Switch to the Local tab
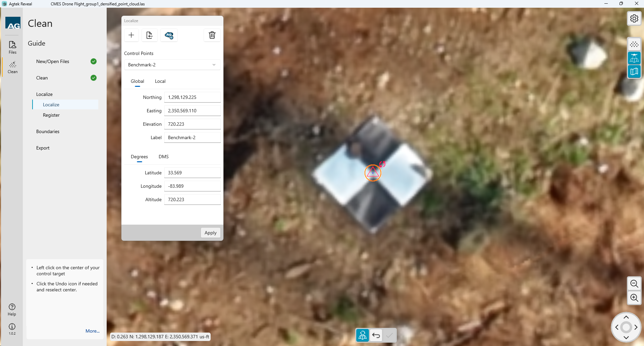 [x=160, y=81]
